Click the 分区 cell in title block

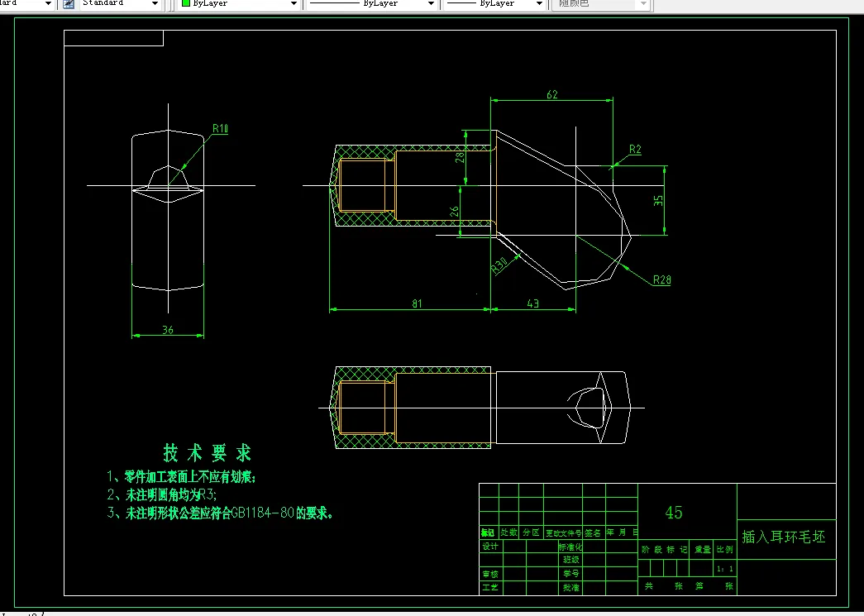(x=531, y=532)
